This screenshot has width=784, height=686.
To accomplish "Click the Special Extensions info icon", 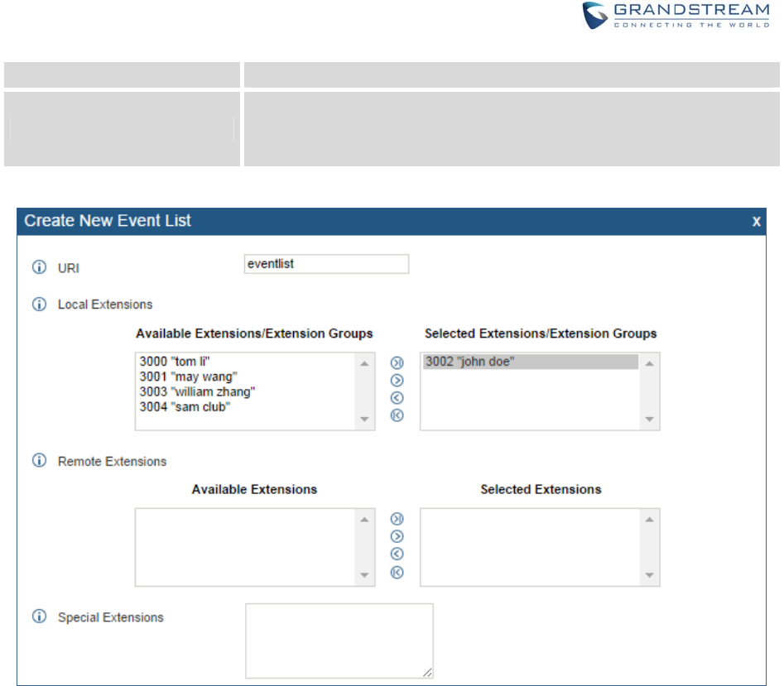I will (40, 616).
